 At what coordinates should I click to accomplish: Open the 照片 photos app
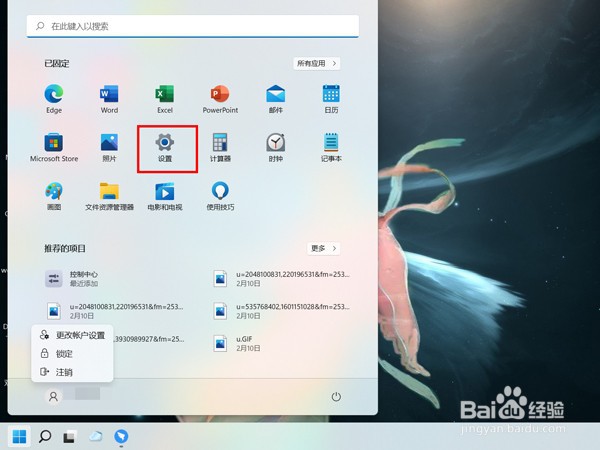pyautogui.click(x=109, y=147)
